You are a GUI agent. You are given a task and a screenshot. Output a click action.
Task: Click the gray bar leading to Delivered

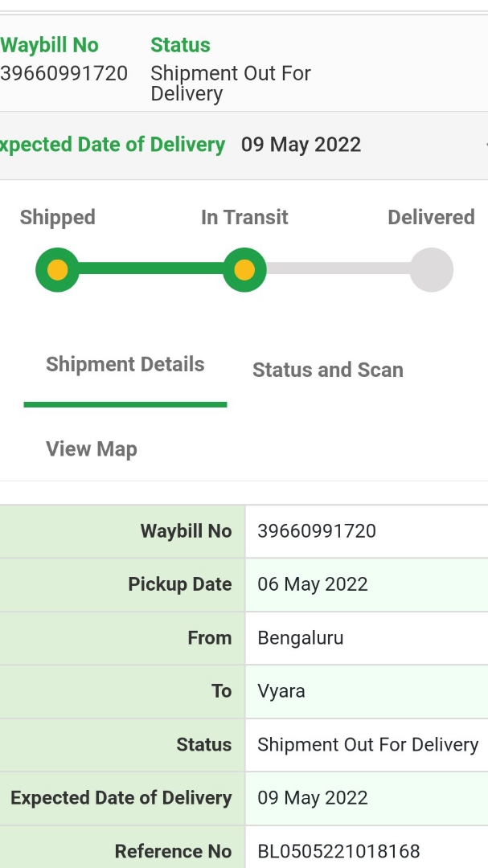pos(338,270)
